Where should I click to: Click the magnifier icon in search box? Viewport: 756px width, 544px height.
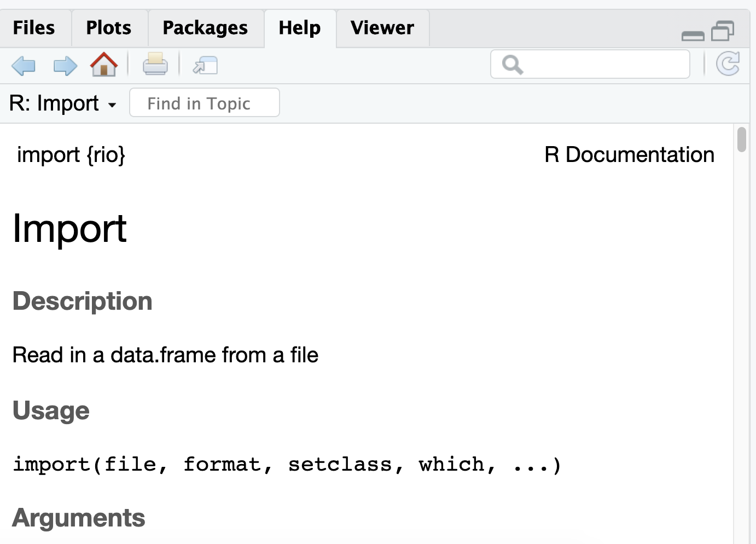click(513, 65)
